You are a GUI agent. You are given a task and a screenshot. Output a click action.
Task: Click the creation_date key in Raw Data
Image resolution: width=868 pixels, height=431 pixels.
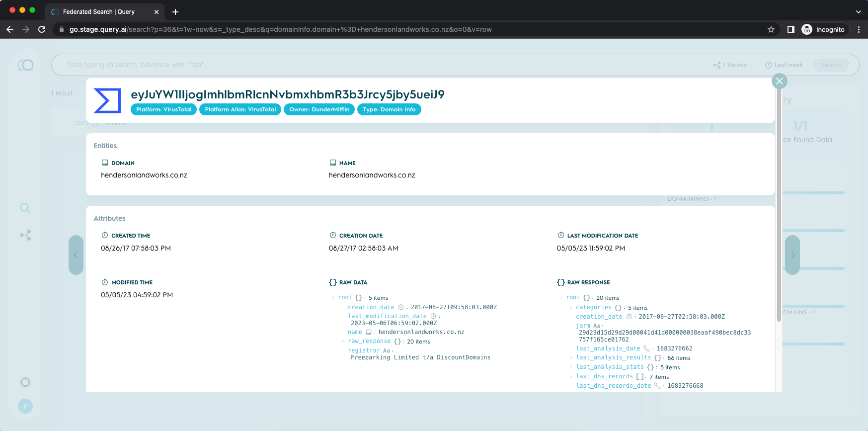tap(371, 307)
